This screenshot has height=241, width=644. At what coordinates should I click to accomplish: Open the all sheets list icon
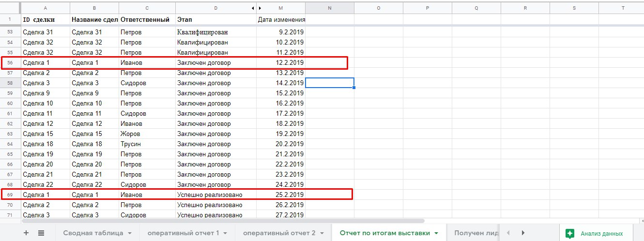(41, 233)
